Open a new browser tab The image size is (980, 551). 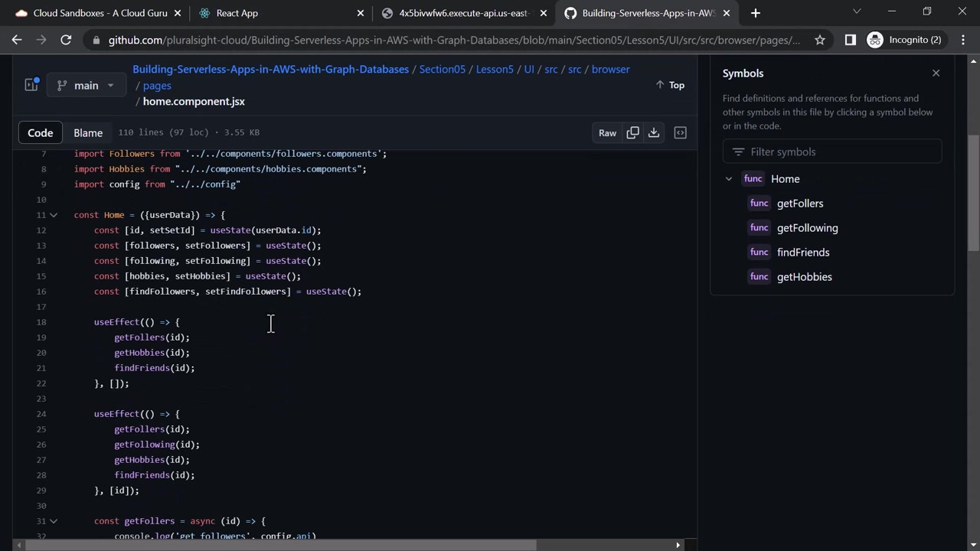(756, 13)
